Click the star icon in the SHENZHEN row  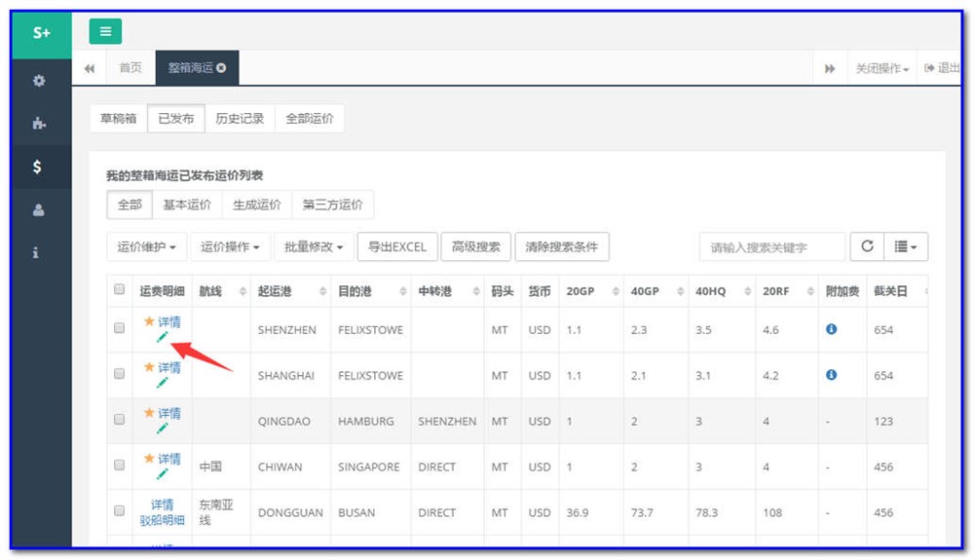pos(149,321)
